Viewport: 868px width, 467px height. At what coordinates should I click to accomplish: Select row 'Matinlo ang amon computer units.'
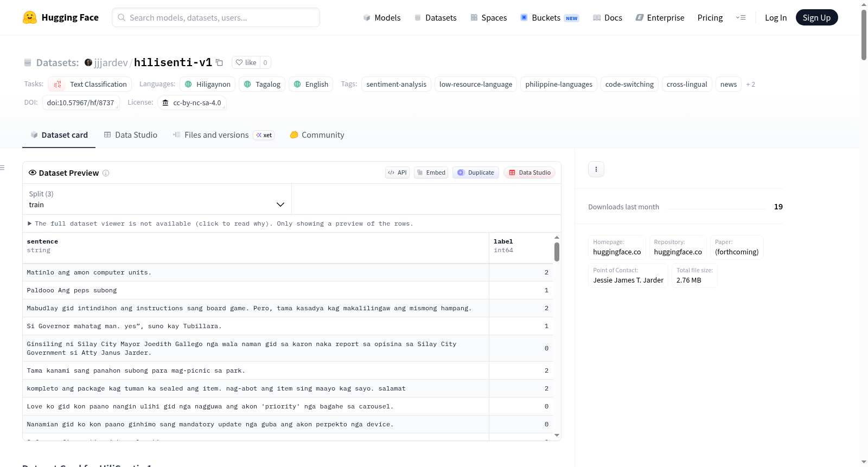tap(288, 272)
